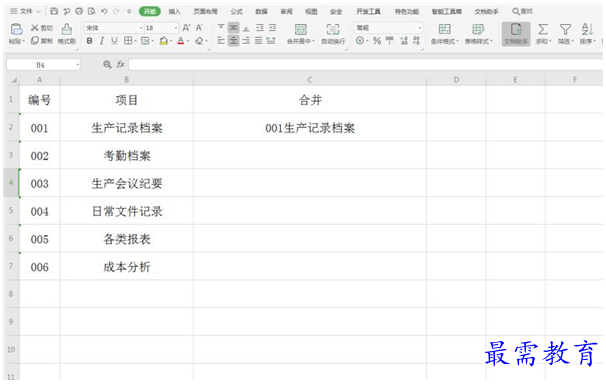The height and width of the screenshot is (385, 606).
Task: Expand the borders dropdown arrow
Action: pos(135,41)
